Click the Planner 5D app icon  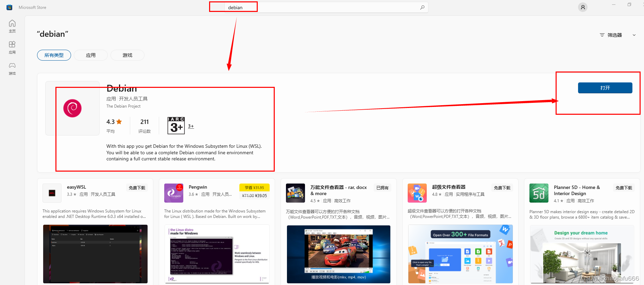coord(539,193)
